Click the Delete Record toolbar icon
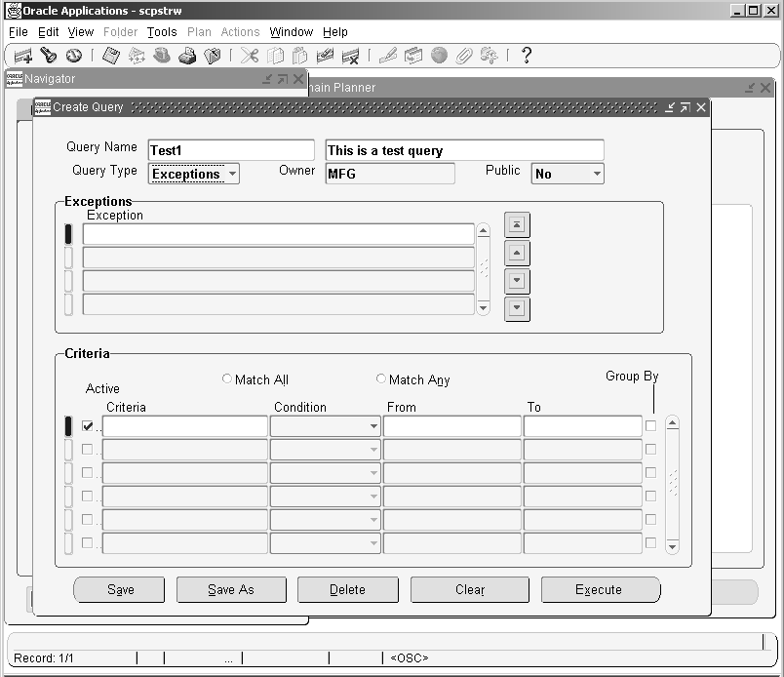Screen dimensions: 784x677 (350, 56)
